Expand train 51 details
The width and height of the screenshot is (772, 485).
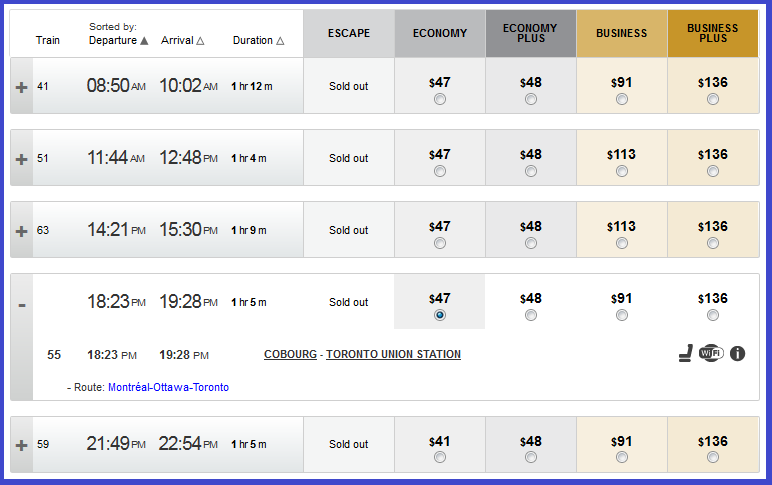tap(21, 159)
